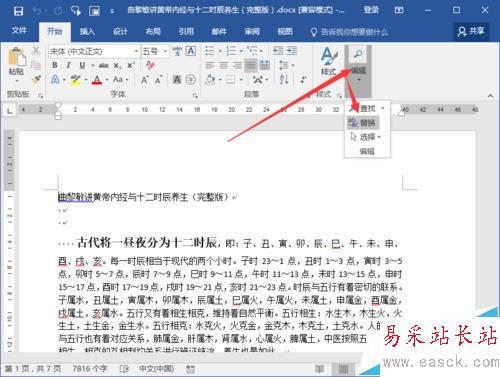Viewport: 500px width, 377px height.
Task: Open the File (文件) tab
Action: (19, 31)
